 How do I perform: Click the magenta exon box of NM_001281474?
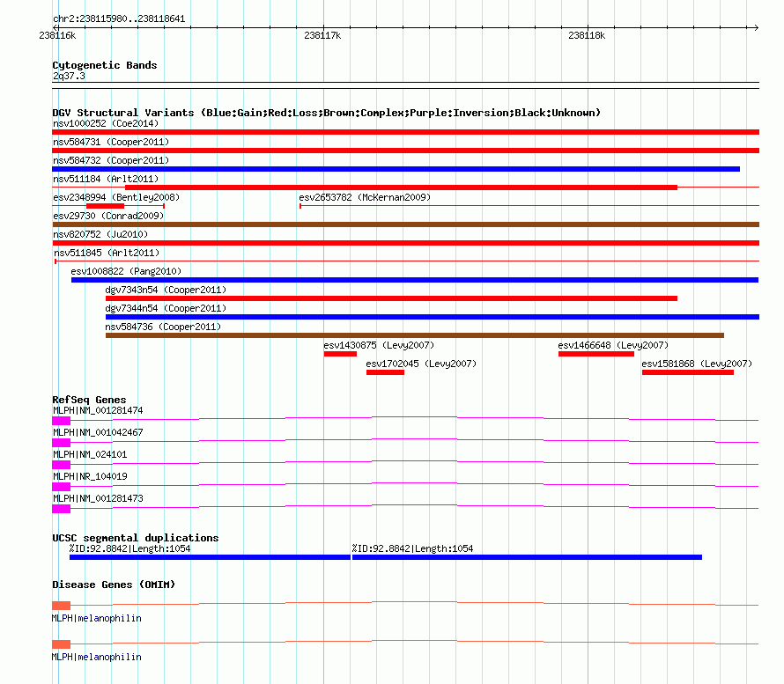(x=61, y=421)
